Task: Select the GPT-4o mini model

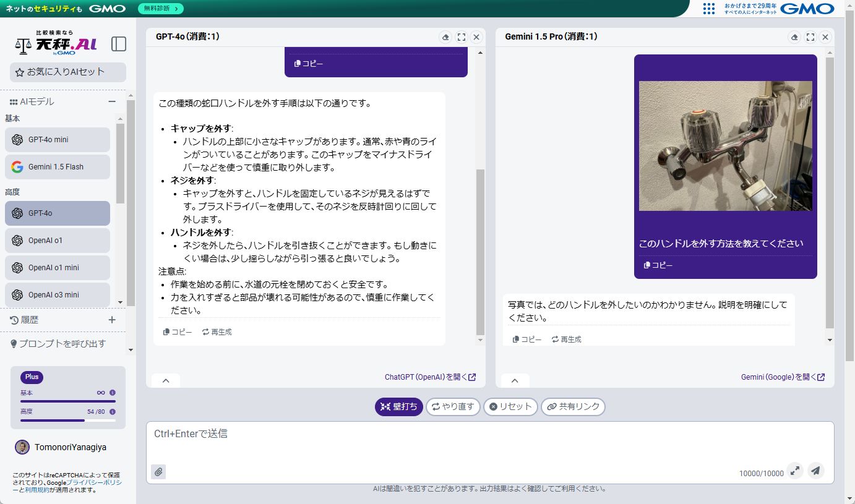Action: [57, 139]
